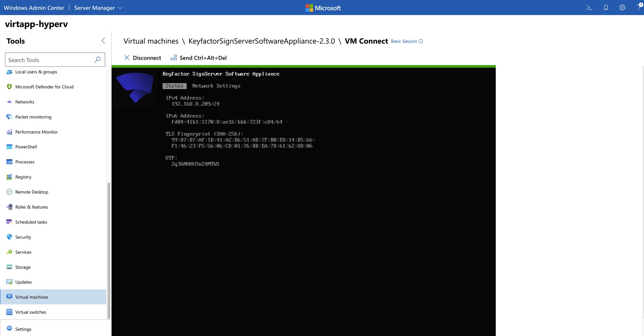Image resolution: width=644 pixels, height=336 pixels.
Task: Open KeyfactorSignServerSoftwareAppliance-2.3.0 breadcrumb link
Action: pos(261,41)
